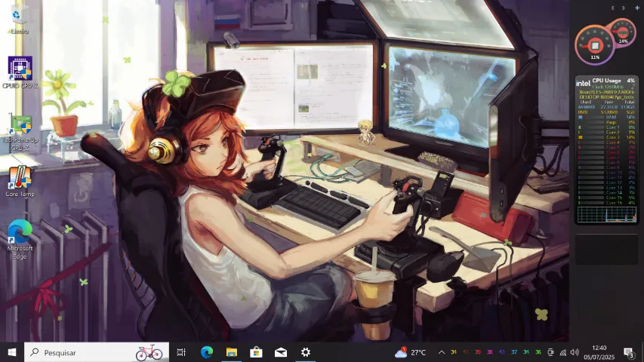The height and width of the screenshot is (362, 644).
Task: Go to previous gadget page arrow
Action: [x=613, y=8]
